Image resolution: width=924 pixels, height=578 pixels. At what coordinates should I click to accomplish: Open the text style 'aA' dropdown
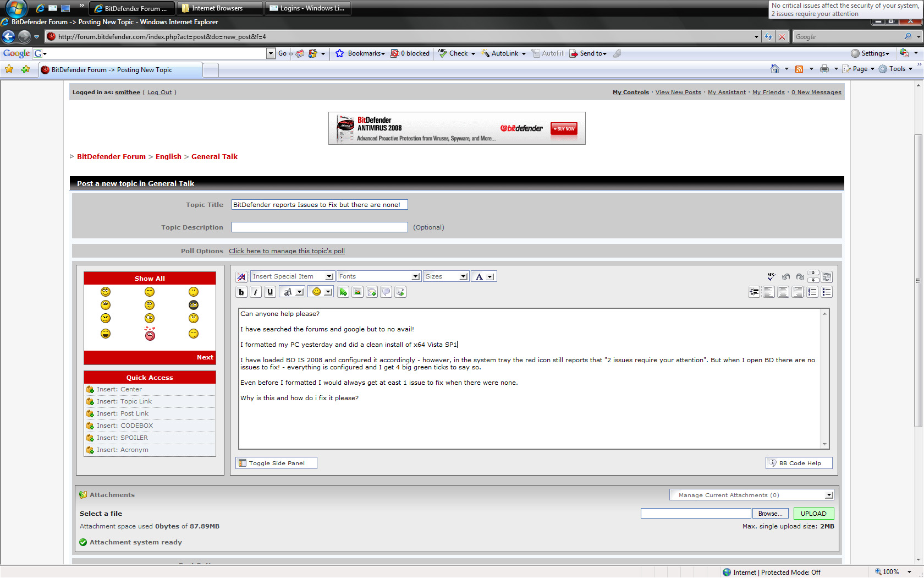tap(292, 292)
